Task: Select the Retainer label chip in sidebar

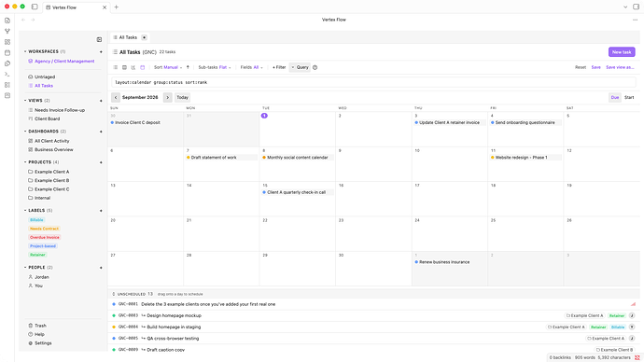Action: [37, 255]
